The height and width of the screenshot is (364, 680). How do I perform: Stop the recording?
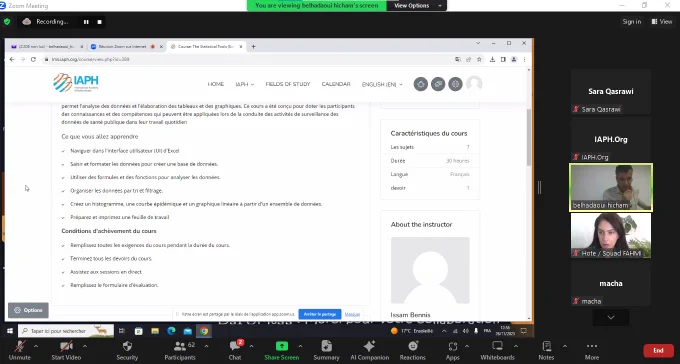point(99,22)
